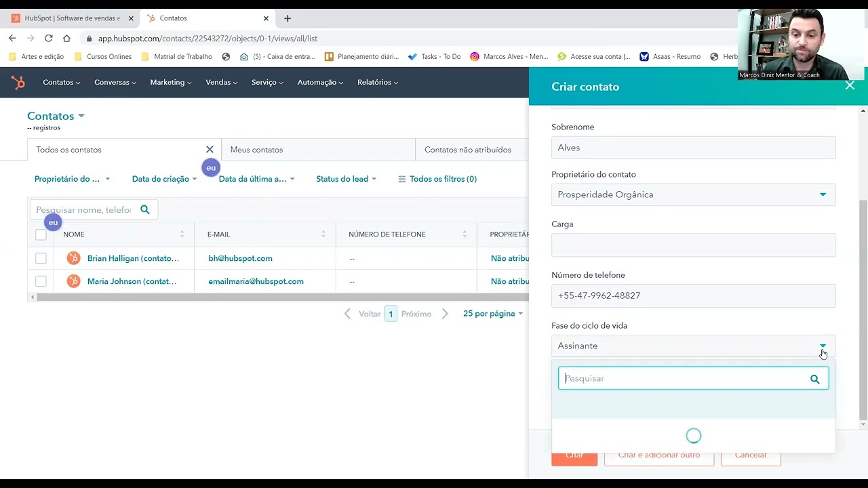Open Data da última atividade filter
This screenshot has width=868, height=488.
[x=256, y=179]
